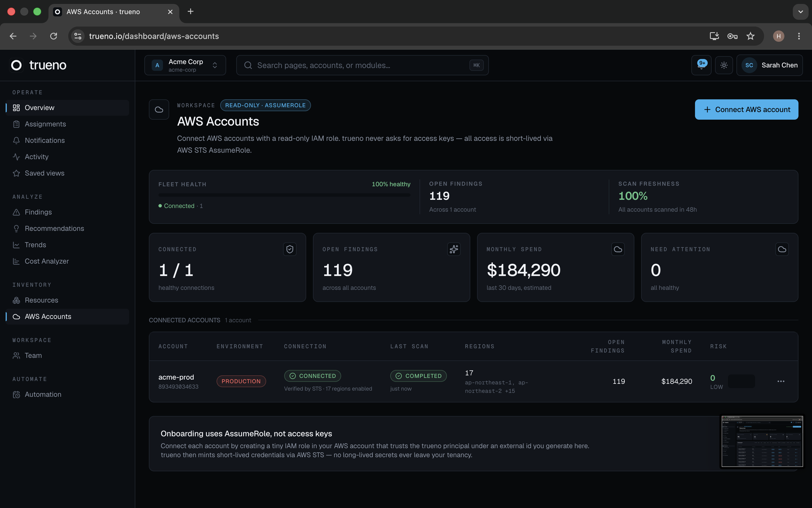
Task: Open Assignments in the sidebar
Action: tap(67, 124)
